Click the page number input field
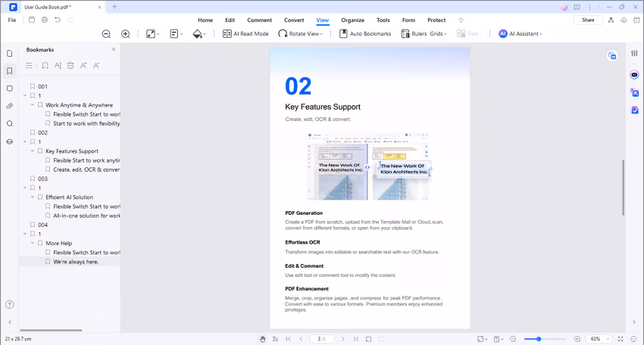The height and width of the screenshot is (345, 644). (321, 339)
